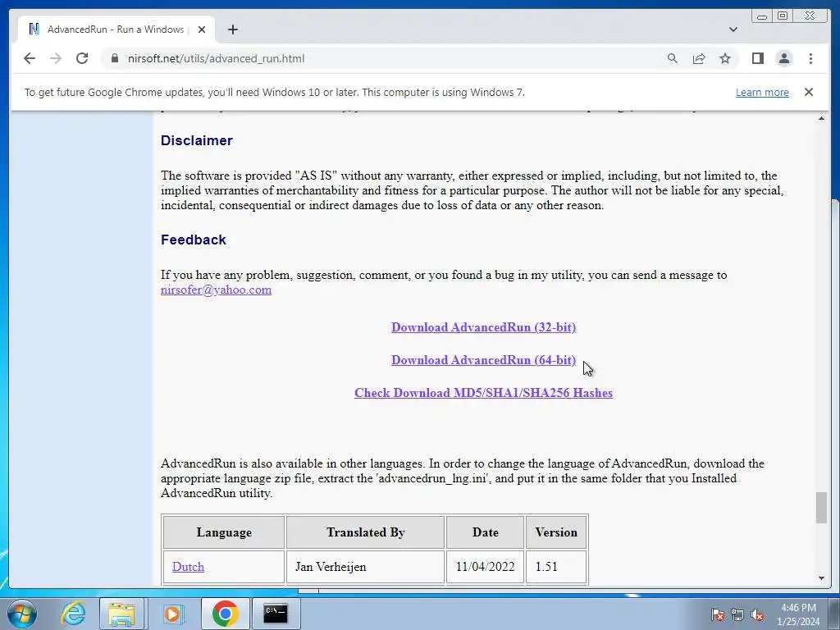Launch Internet Explorer from taskbar
Screen dimensions: 840x630
pyautogui.click(x=73, y=614)
